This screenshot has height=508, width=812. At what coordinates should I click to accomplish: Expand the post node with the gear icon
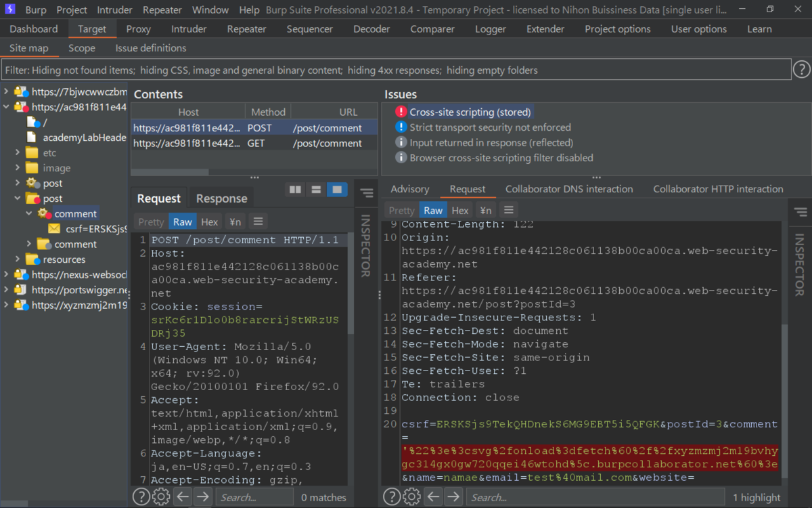tap(18, 183)
